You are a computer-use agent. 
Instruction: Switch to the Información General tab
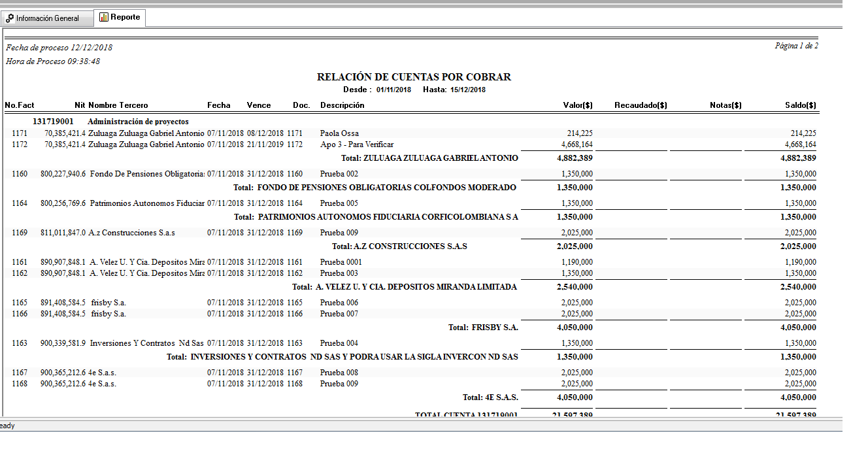(x=47, y=18)
